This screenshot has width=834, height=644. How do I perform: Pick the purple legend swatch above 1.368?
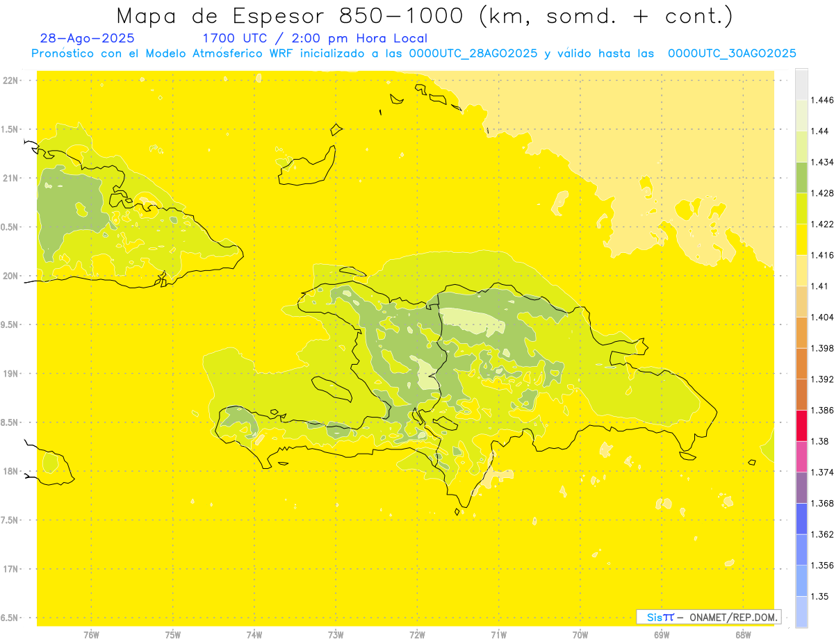coord(801,488)
